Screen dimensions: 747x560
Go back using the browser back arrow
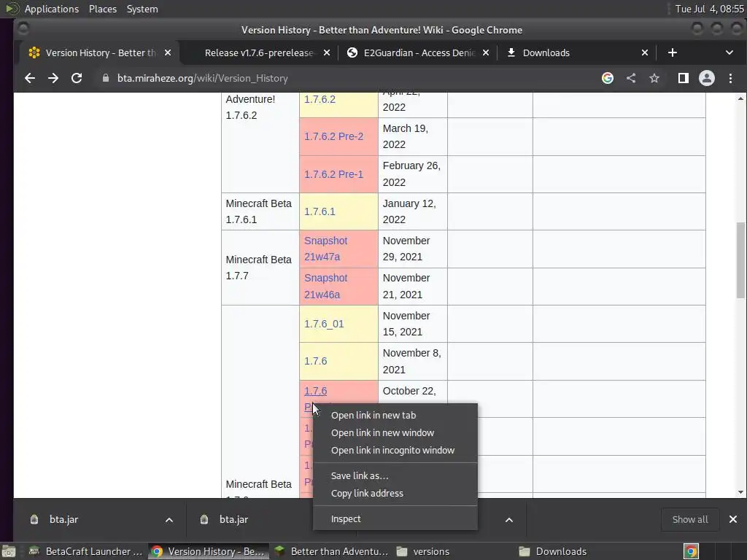tap(29, 78)
